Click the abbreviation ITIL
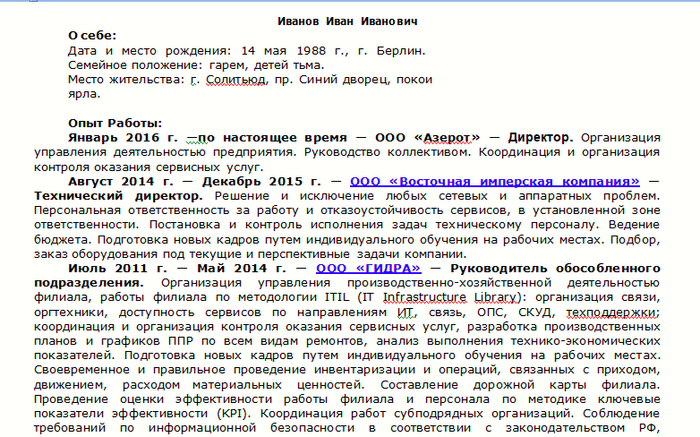The image size is (700, 437). pyautogui.click(x=337, y=297)
